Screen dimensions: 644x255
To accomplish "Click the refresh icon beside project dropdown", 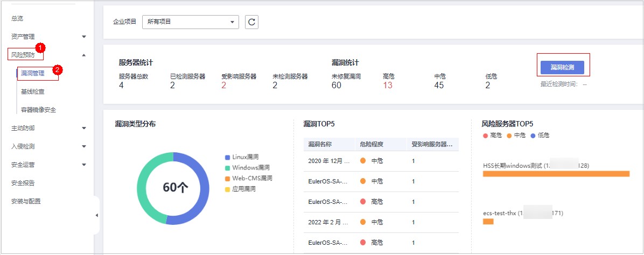I will 251,22.
